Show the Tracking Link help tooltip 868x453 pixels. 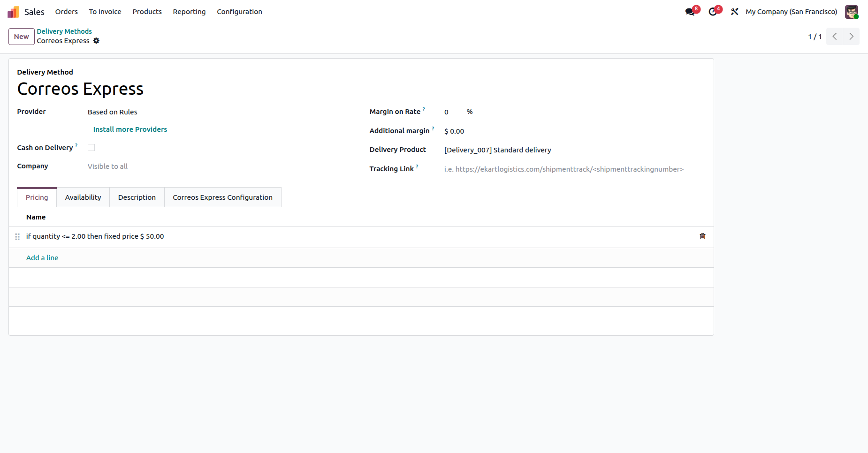click(417, 166)
